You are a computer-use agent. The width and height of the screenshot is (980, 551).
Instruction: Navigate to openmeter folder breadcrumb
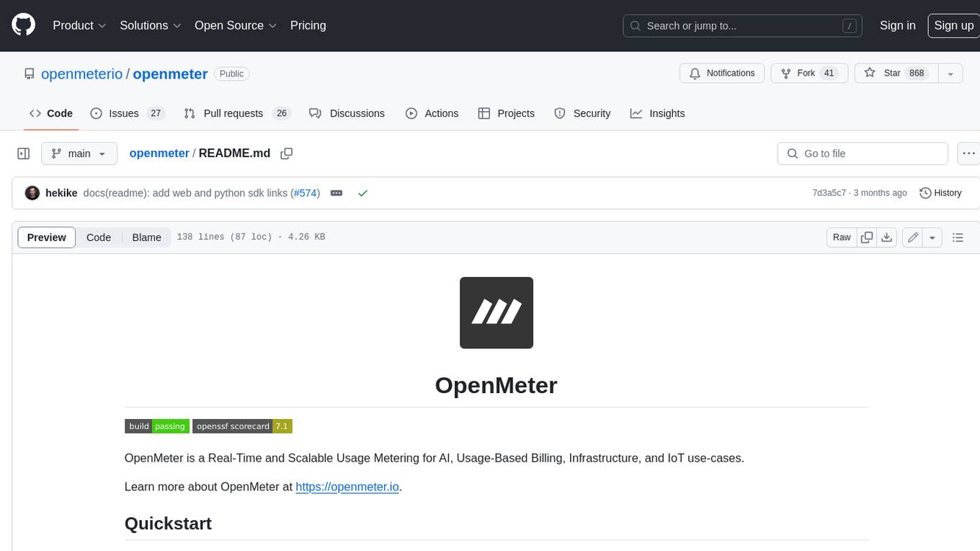[159, 154]
